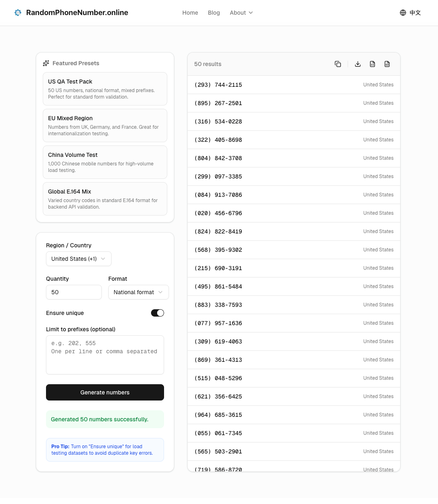The width and height of the screenshot is (438, 504).
Task: Click United States next to (565) 503-2901
Action: click(x=378, y=451)
